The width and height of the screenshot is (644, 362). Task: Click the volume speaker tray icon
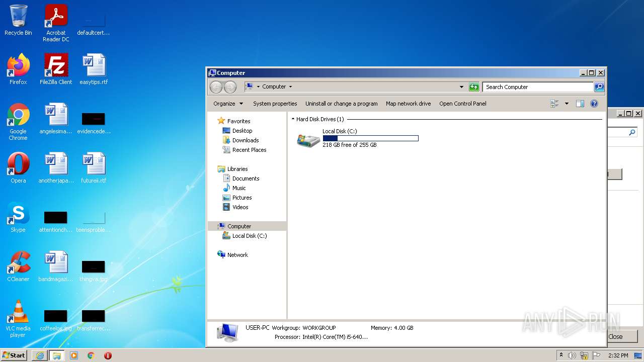[572, 355]
